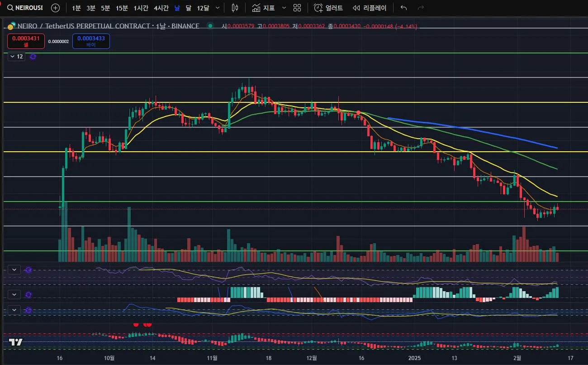
Task: Switch to the 4시간 interval
Action: [x=161, y=8]
